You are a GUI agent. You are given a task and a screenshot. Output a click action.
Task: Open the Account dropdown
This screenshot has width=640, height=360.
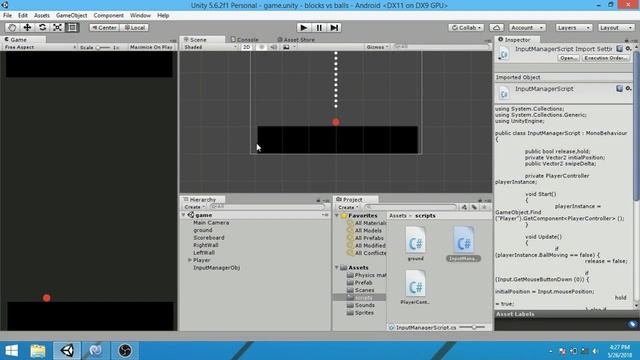tap(527, 28)
